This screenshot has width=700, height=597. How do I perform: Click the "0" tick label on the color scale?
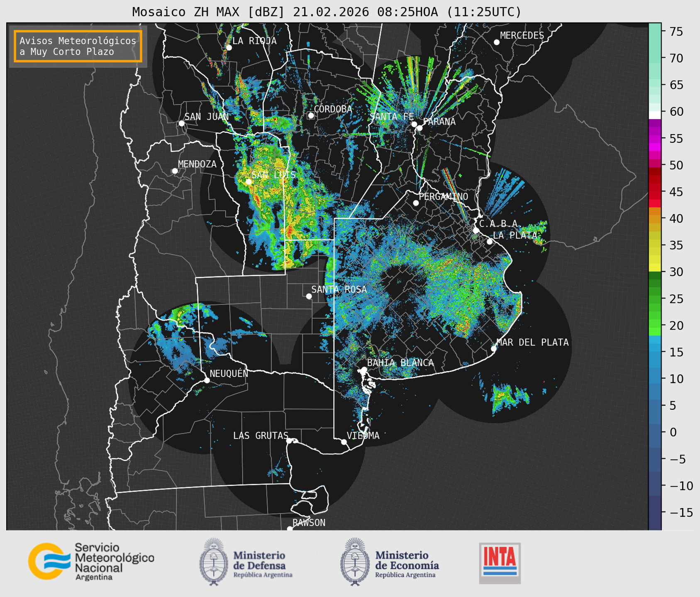[673, 432]
